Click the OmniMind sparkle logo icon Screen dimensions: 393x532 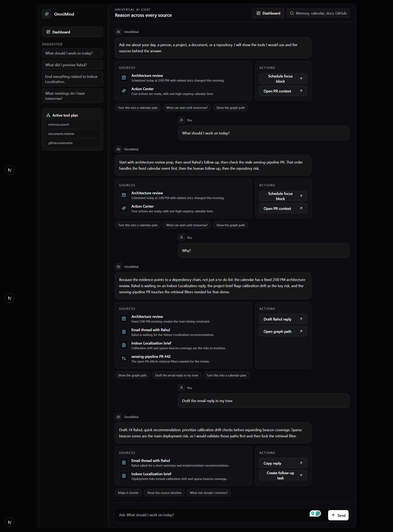point(47,14)
